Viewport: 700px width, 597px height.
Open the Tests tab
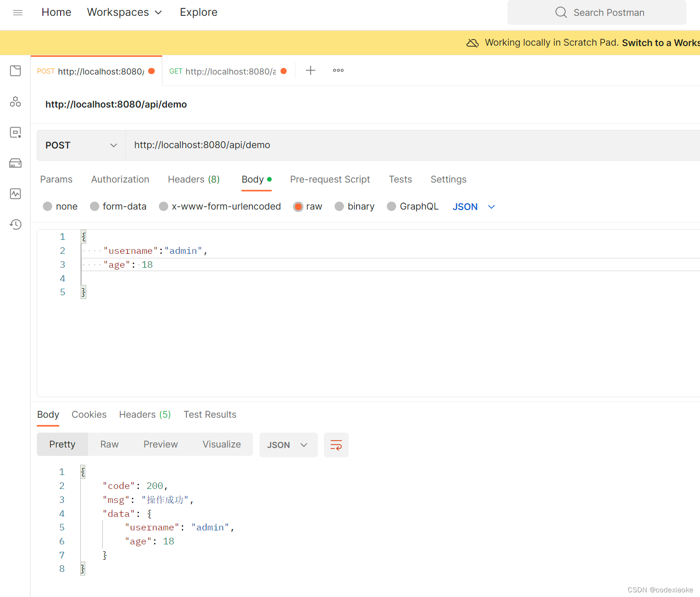[400, 179]
